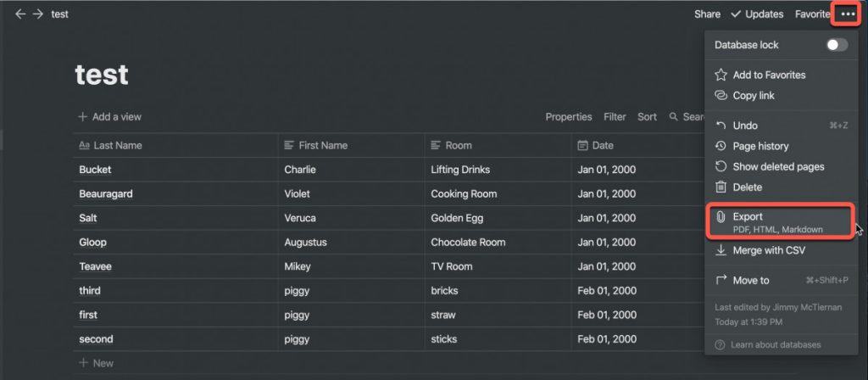The width and height of the screenshot is (868, 380).
Task: Click the Merge with CSV download icon
Action: (721, 250)
